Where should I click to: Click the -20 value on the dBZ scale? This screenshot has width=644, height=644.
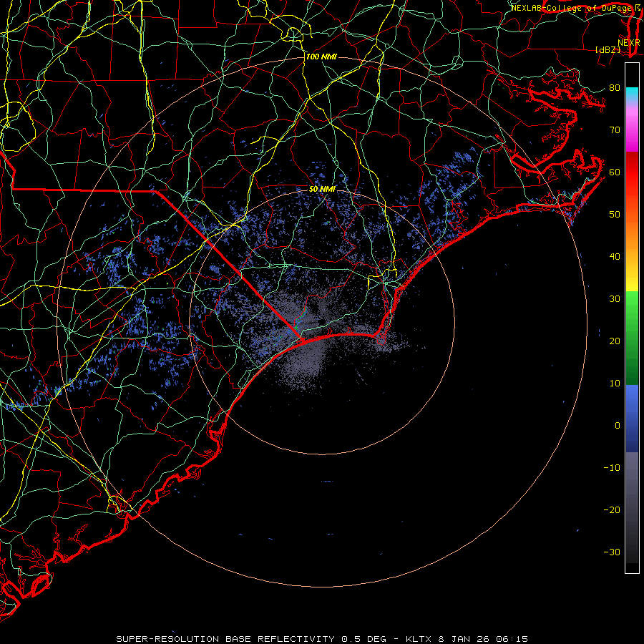[612, 509]
